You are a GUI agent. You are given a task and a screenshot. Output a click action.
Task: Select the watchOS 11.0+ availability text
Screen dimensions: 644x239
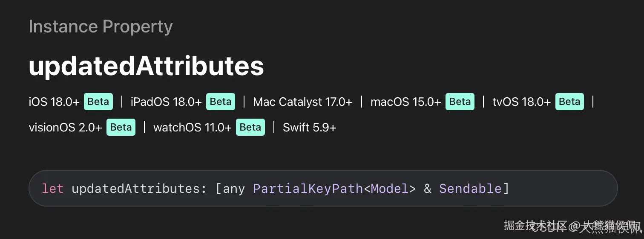[x=193, y=128]
